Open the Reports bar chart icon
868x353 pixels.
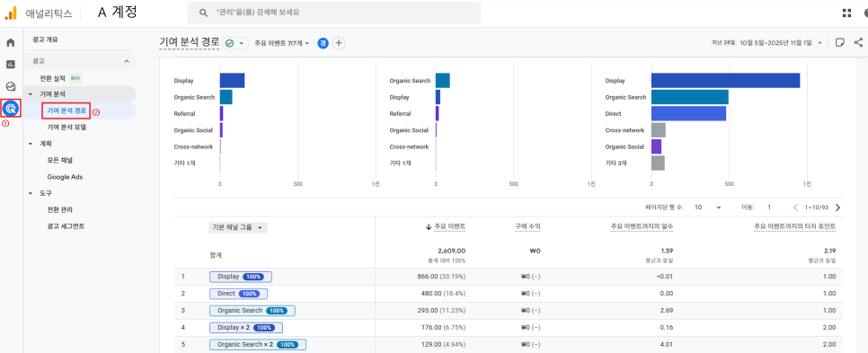click(11, 64)
